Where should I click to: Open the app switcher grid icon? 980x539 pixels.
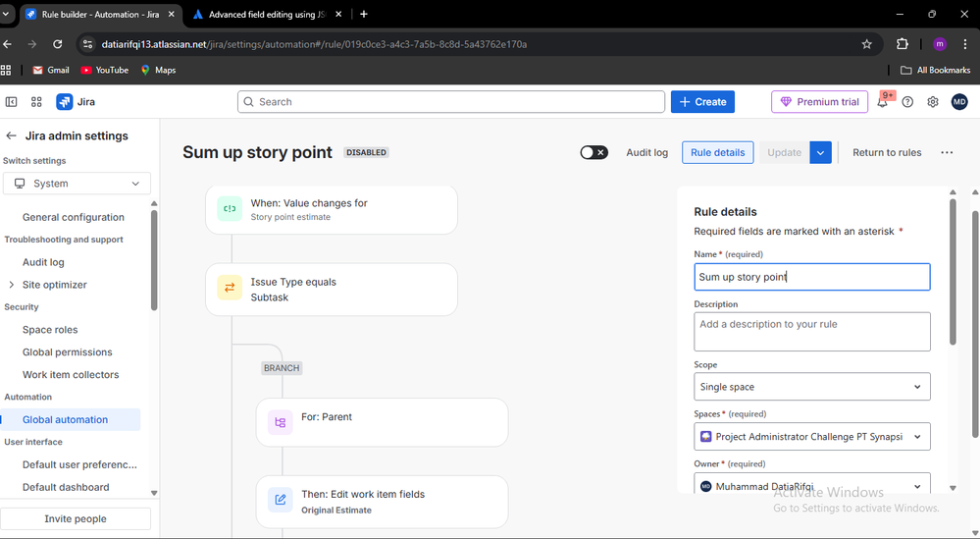click(36, 102)
